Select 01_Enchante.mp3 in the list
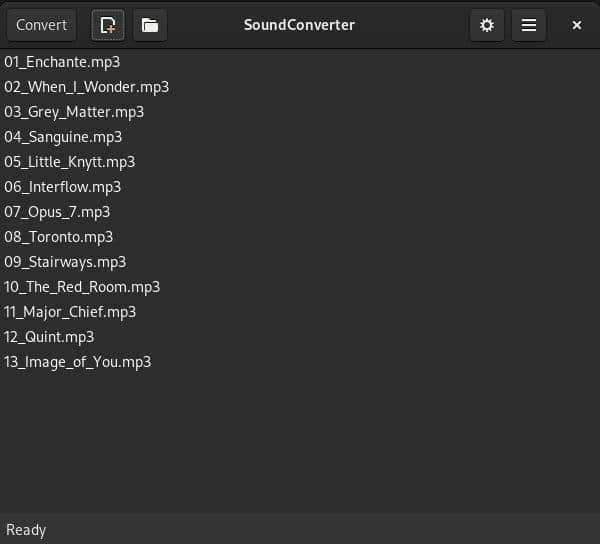 (62, 62)
